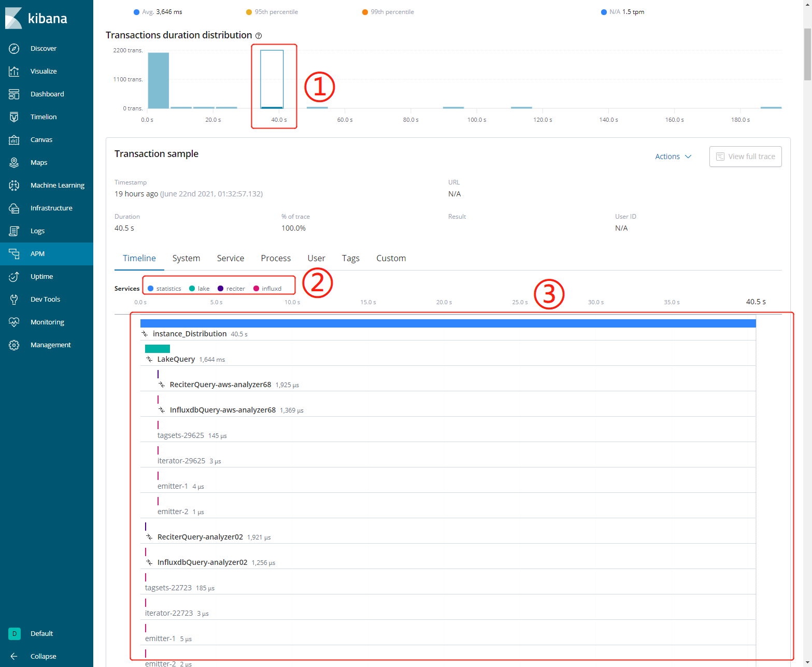812x667 pixels.
Task: Open the Uptime icon in sidebar
Action: tap(14, 277)
